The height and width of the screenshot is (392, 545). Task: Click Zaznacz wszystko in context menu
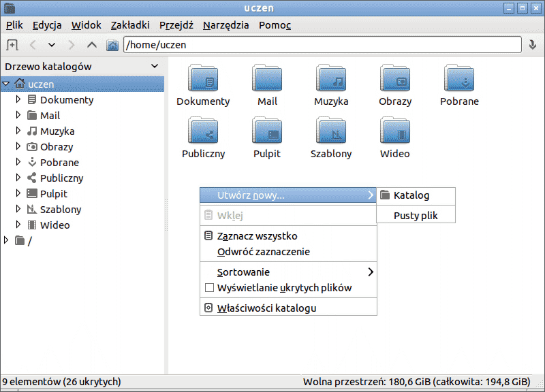pos(257,236)
